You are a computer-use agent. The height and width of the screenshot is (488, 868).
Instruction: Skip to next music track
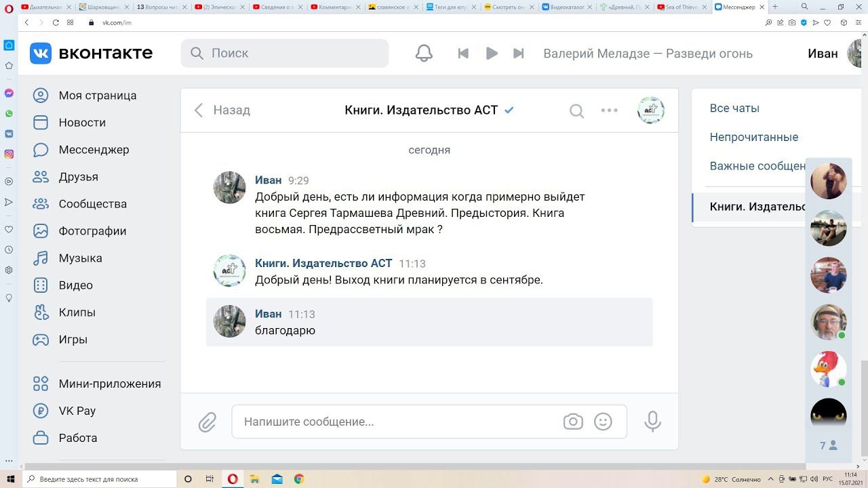pyautogui.click(x=519, y=54)
